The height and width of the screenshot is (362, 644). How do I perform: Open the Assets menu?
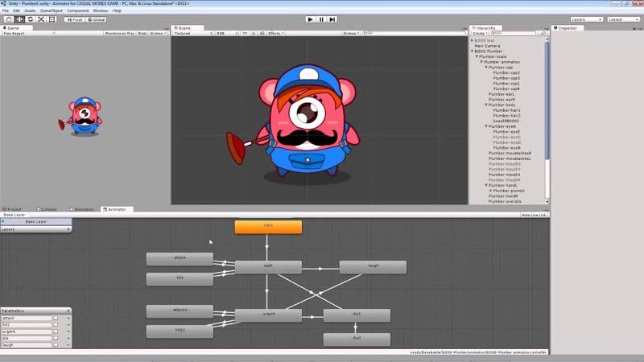[30, 10]
